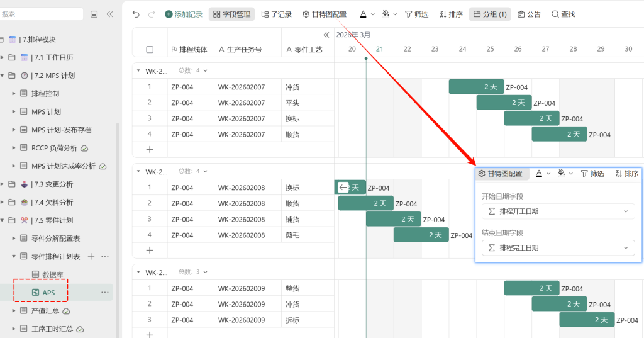Image resolution: width=644 pixels, height=338 pixels.
Task: Click the plus icon beside 零件排程计划表
Action: [x=91, y=257]
